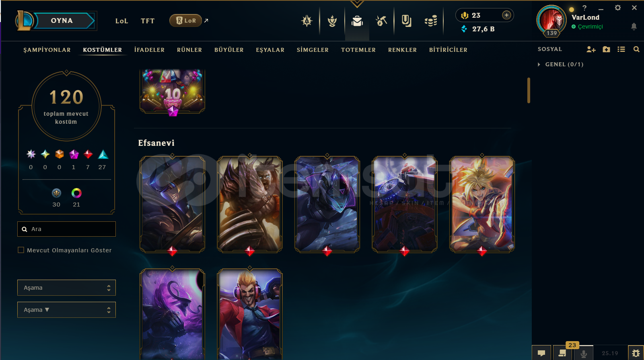Click the bug report icon

point(636,353)
